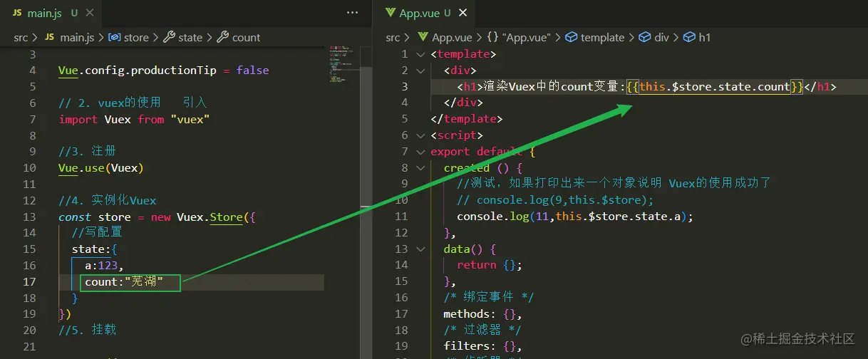Click the closing "</template>" tag
The height and width of the screenshot is (359, 868).
pos(467,119)
